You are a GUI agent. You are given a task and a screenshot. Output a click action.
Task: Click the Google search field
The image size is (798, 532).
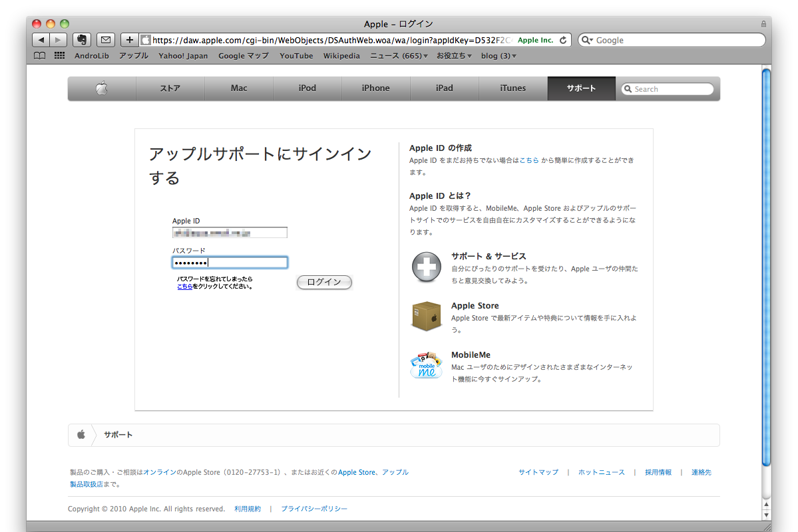pyautogui.click(x=672, y=40)
